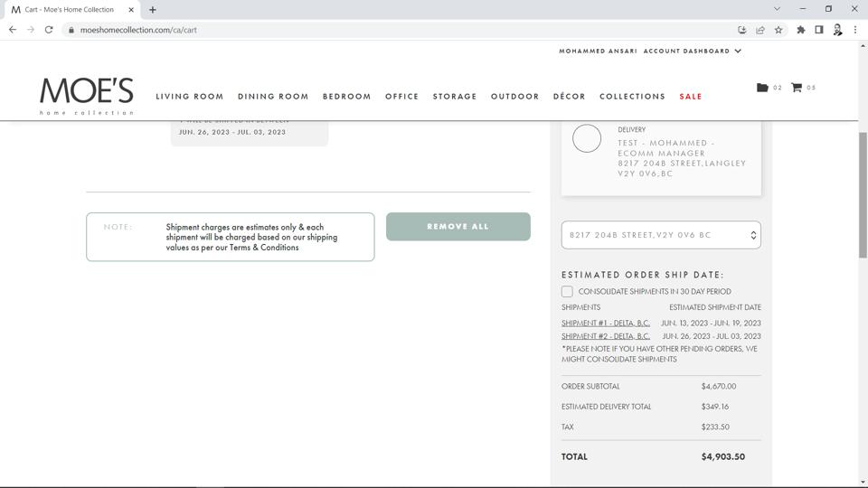The height and width of the screenshot is (488, 868).
Task: Click the site lock icon in address bar
Action: click(x=71, y=30)
